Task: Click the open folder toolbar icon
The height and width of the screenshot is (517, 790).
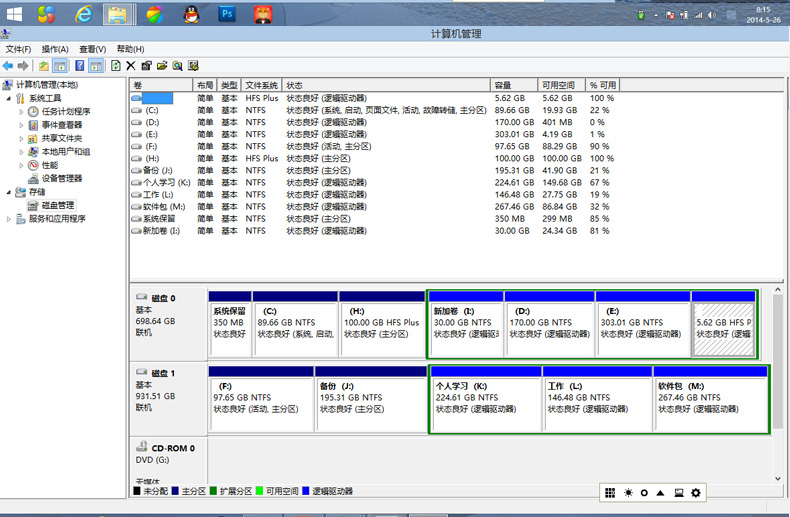Action: pos(162,66)
